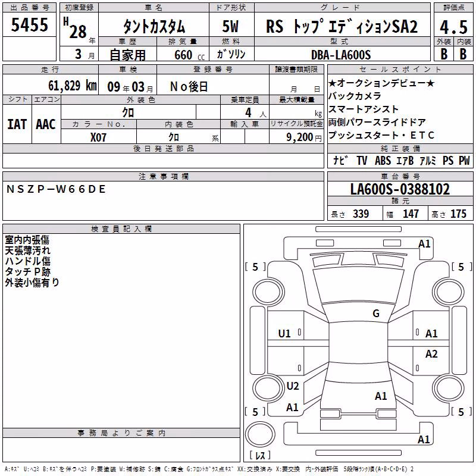Click air conditioner value AAC

tap(46, 124)
